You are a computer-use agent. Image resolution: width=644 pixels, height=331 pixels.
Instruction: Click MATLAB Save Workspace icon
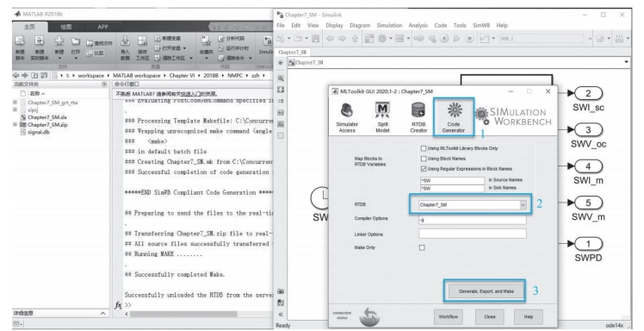point(142,41)
